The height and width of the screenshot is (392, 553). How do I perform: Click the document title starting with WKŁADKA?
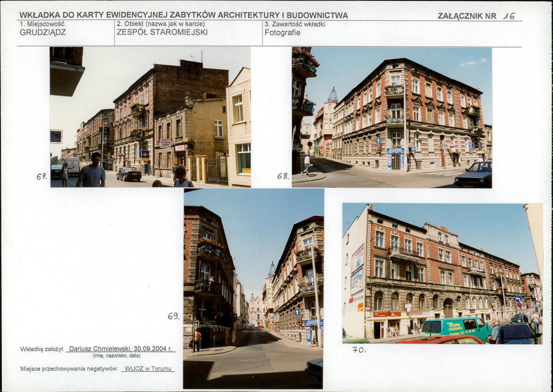click(x=184, y=15)
